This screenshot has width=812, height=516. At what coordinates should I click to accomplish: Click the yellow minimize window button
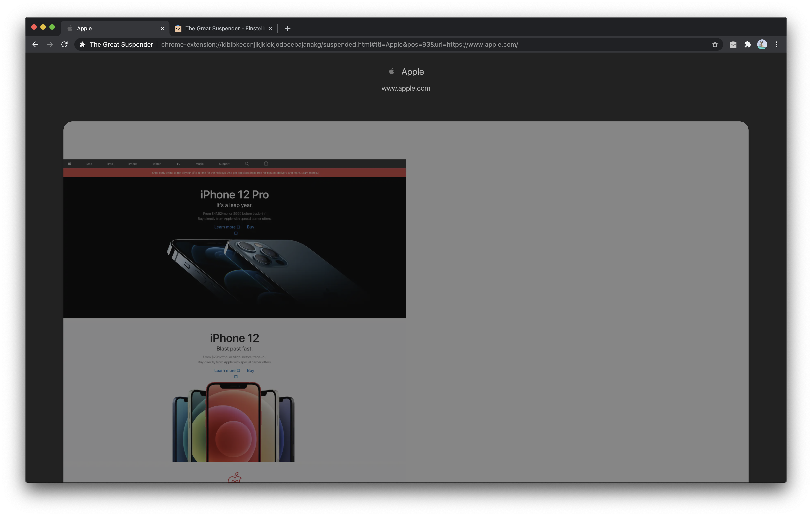43,27
